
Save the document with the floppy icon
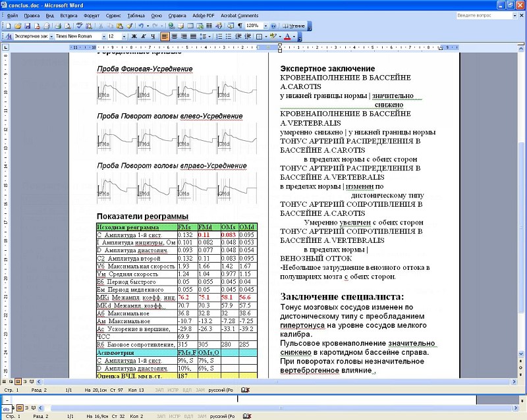click(28, 26)
